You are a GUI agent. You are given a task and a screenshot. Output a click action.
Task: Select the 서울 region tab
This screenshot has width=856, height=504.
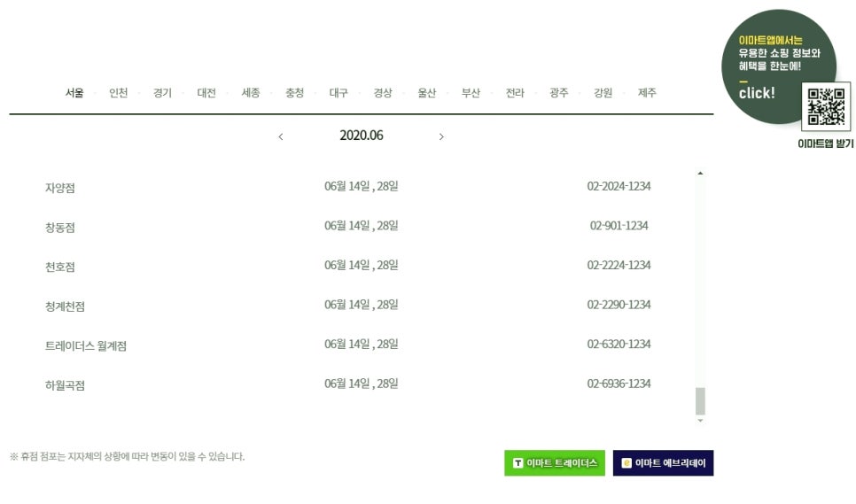(74, 93)
